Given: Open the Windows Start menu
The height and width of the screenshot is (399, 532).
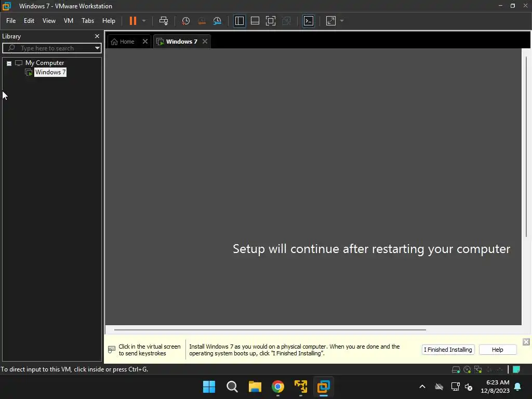Looking at the screenshot, I should click(x=209, y=387).
